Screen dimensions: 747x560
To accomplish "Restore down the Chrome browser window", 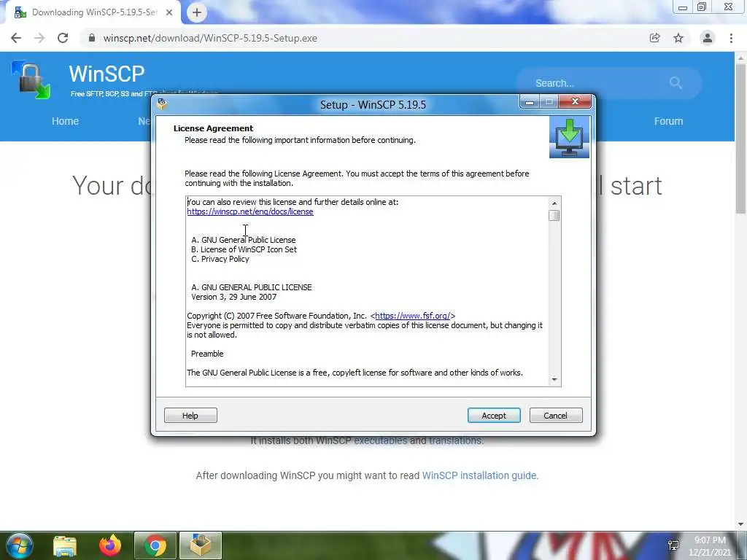I will pos(702,7).
